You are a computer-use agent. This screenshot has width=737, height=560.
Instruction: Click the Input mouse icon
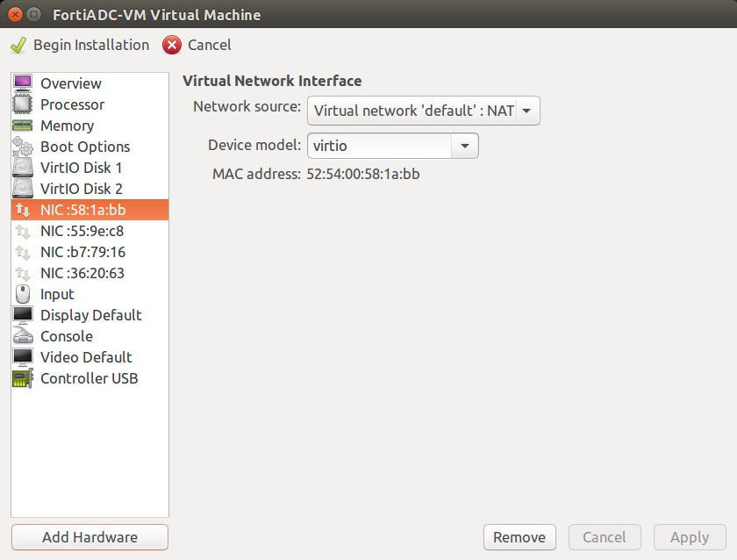(x=23, y=294)
